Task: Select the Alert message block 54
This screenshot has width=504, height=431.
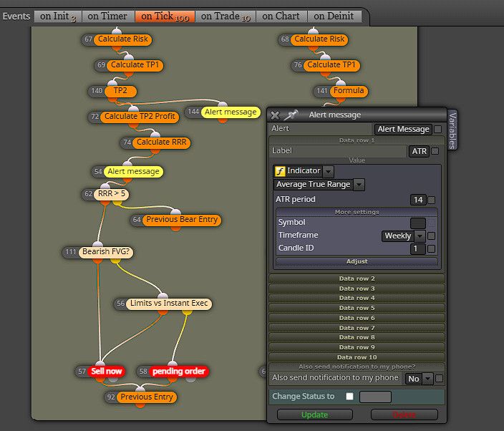Action: pos(133,172)
